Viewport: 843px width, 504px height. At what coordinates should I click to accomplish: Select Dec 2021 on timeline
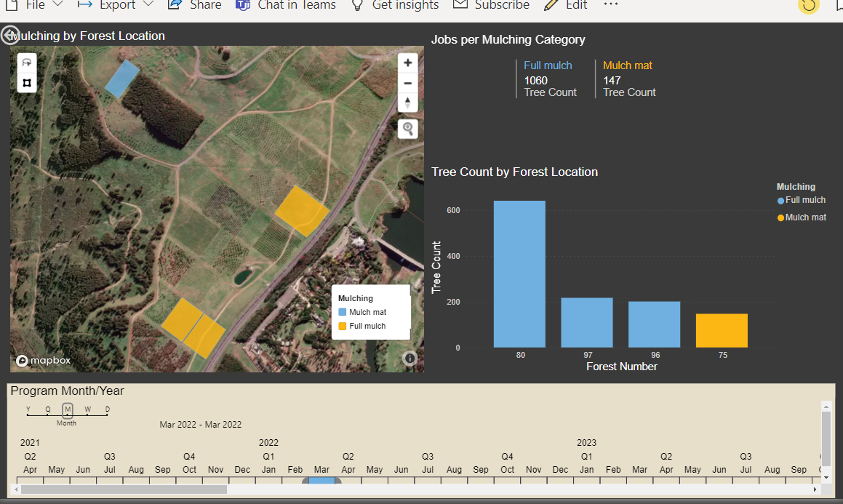[242, 470]
